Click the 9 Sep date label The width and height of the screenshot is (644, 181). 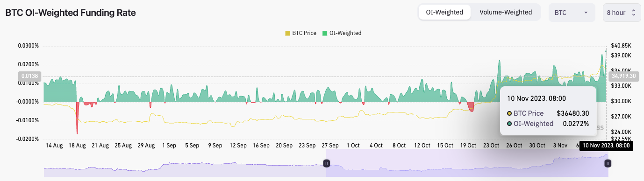click(215, 146)
